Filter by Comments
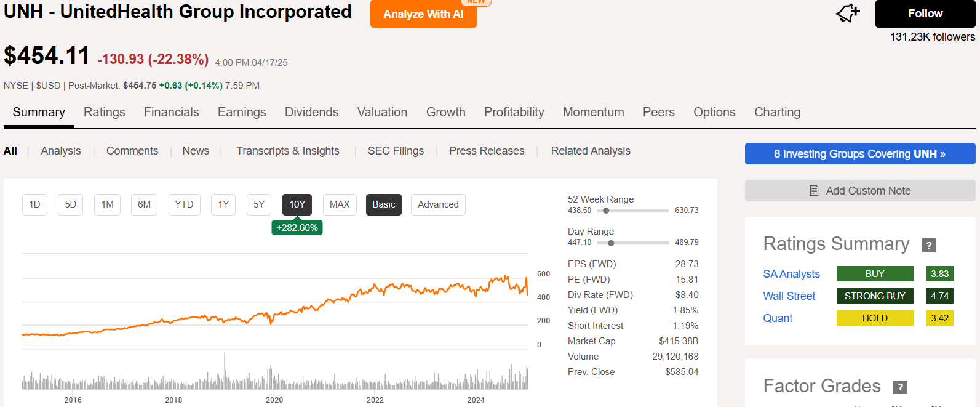The width and height of the screenshot is (980, 407). pos(132,151)
